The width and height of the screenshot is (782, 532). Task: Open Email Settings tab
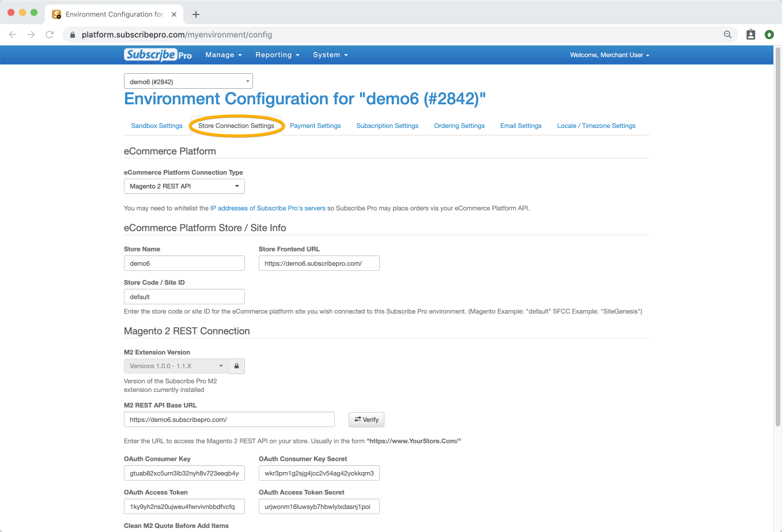[521, 126]
